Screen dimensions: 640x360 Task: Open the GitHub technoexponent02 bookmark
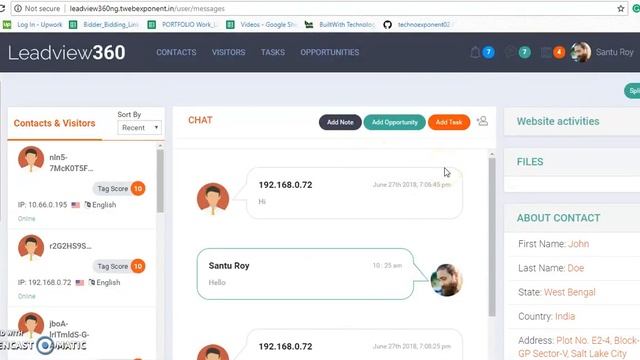click(417, 24)
